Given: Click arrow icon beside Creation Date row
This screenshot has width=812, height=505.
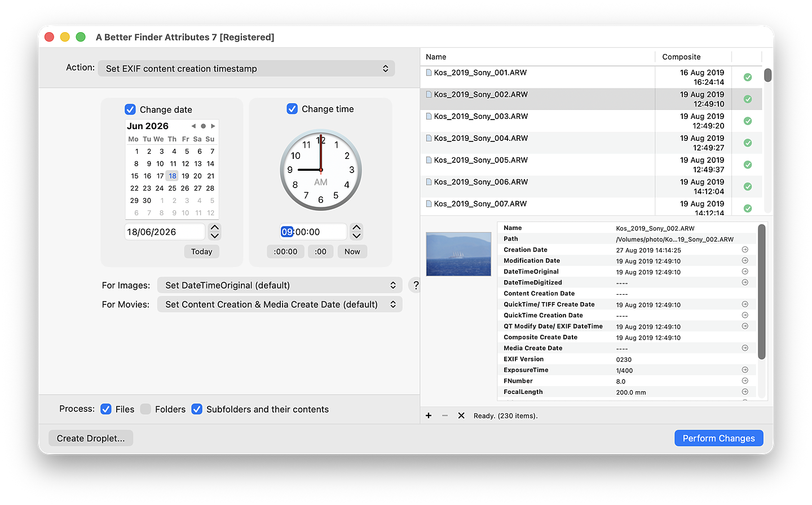Looking at the screenshot, I should coord(745,250).
